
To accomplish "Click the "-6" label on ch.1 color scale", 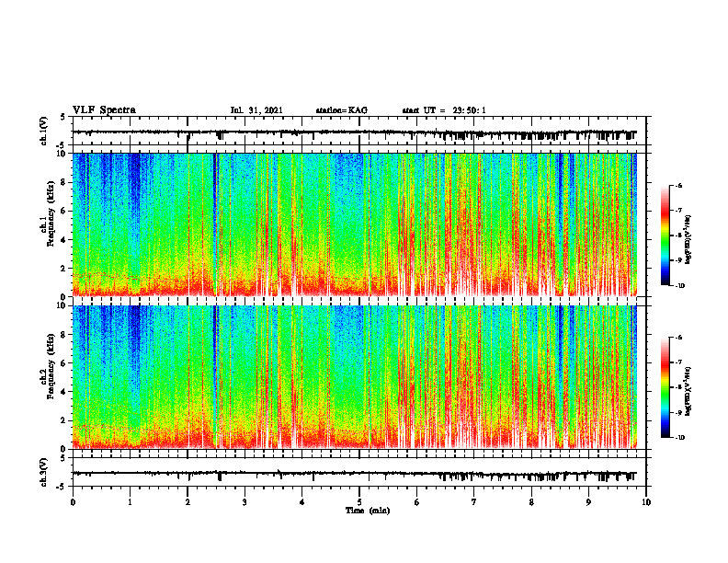I will (678, 185).
